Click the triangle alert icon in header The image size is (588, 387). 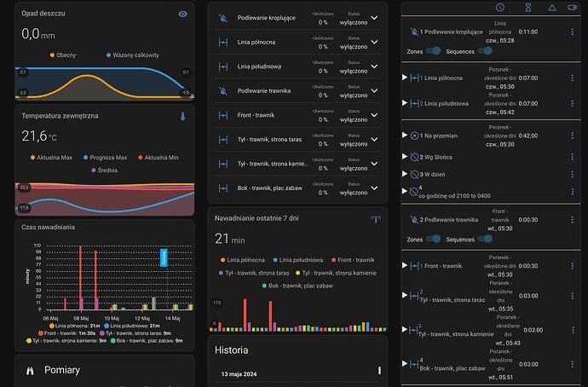[551, 8]
